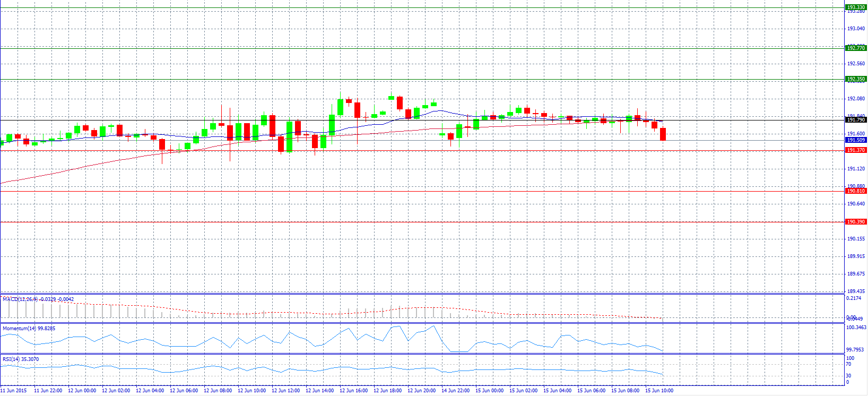Click the 15 Jun 04:00 time label

pyautogui.click(x=557, y=391)
